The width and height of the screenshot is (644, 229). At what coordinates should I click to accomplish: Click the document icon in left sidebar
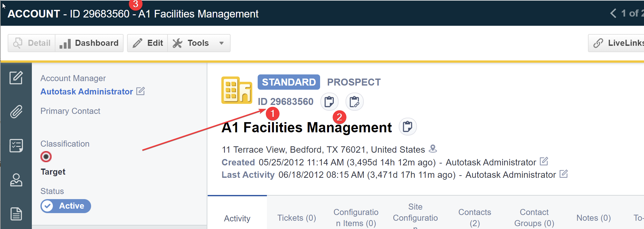[x=16, y=214]
